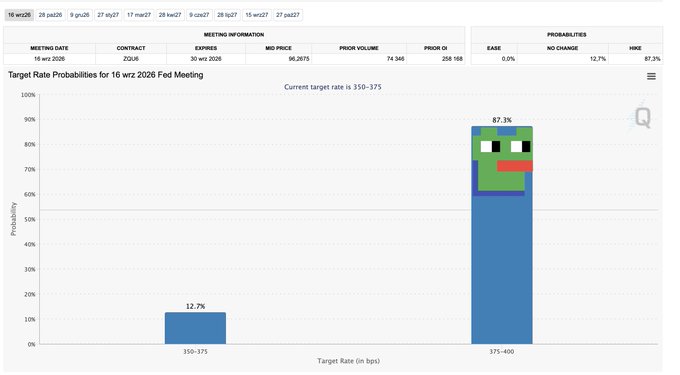Click the PROBABILITIES table heading
Screen dimensions: 680x375
tap(566, 35)
